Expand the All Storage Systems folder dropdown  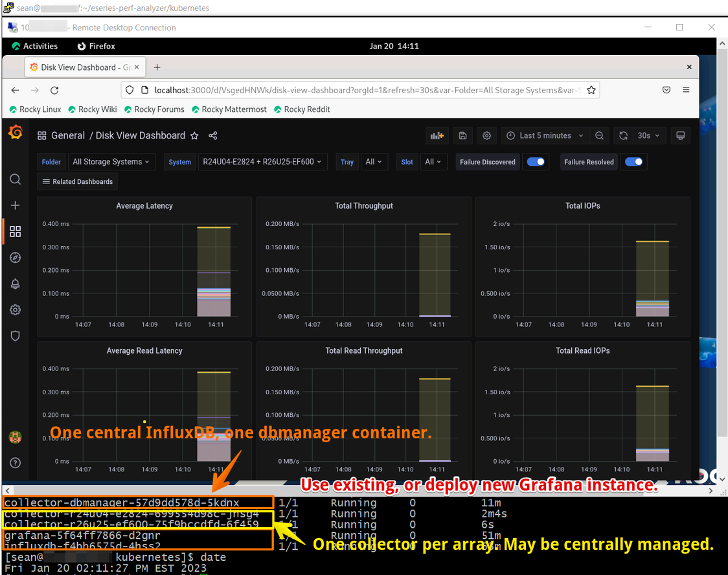tap(111, 161)
